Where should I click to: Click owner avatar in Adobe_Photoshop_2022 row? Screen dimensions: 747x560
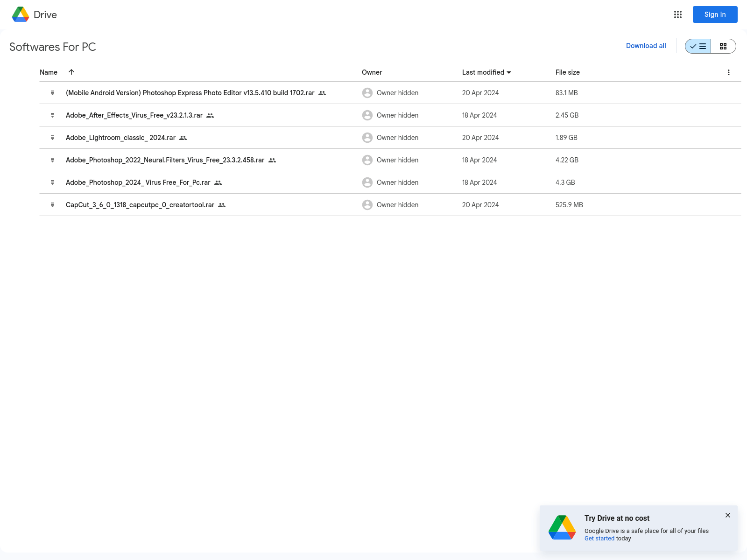point(367,160)
